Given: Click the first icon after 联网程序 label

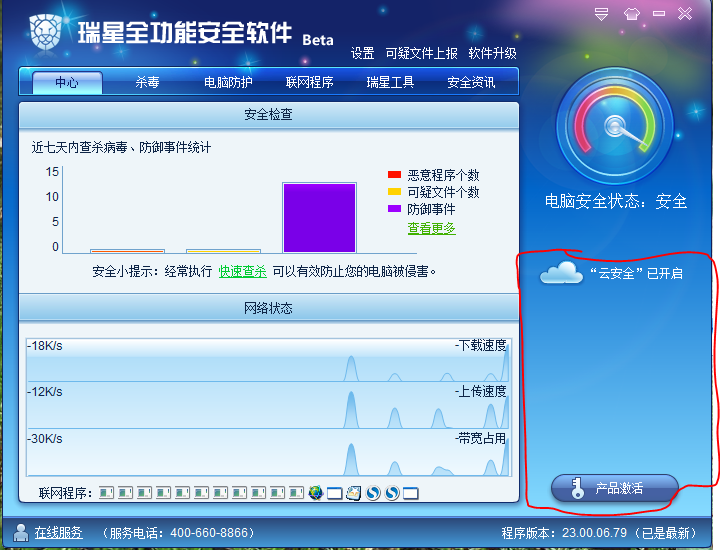Looking at the screenshot, I should coord(106,493).
